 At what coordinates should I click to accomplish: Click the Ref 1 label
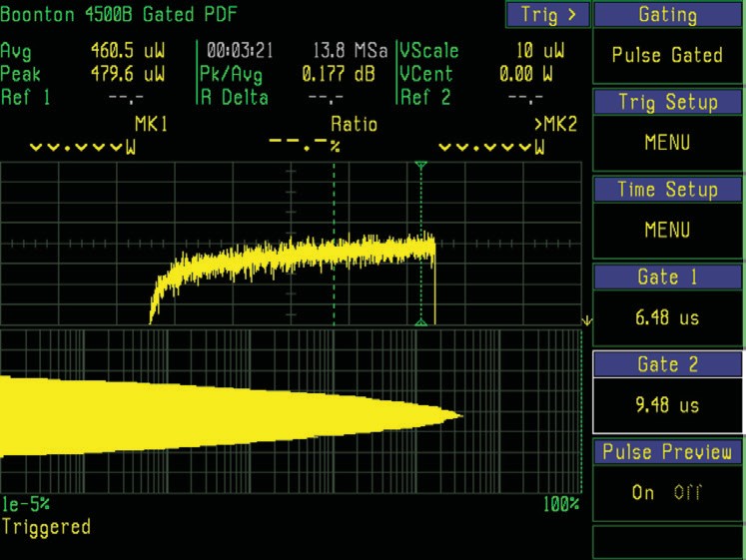[x=25, y=98]
